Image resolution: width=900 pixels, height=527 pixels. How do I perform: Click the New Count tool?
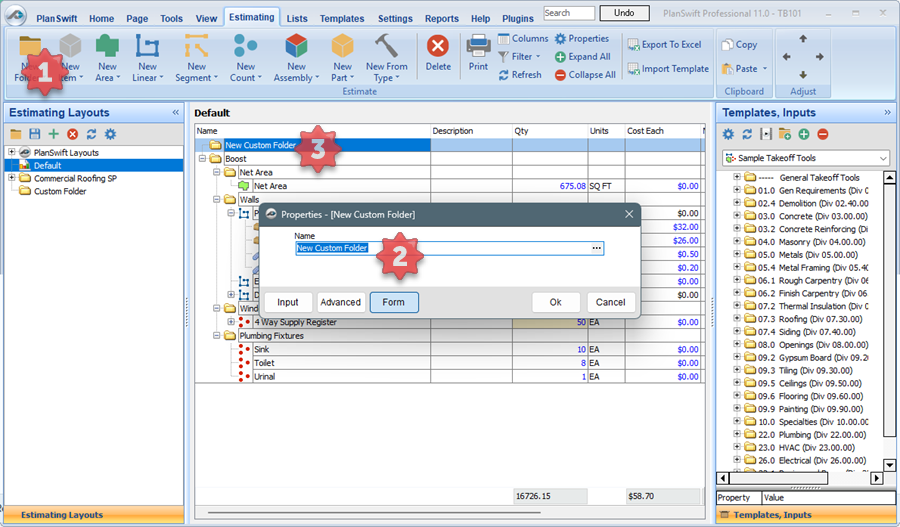tap(246, 57)
